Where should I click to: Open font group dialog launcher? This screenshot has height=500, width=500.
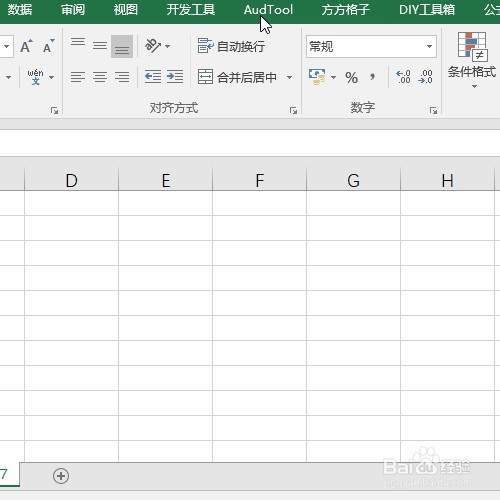click(x=54, y=110)
